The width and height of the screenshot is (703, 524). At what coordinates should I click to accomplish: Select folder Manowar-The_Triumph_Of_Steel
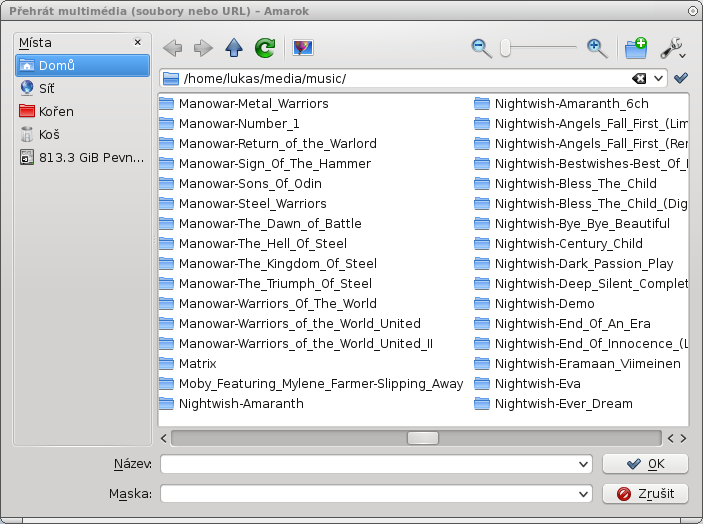265,284
